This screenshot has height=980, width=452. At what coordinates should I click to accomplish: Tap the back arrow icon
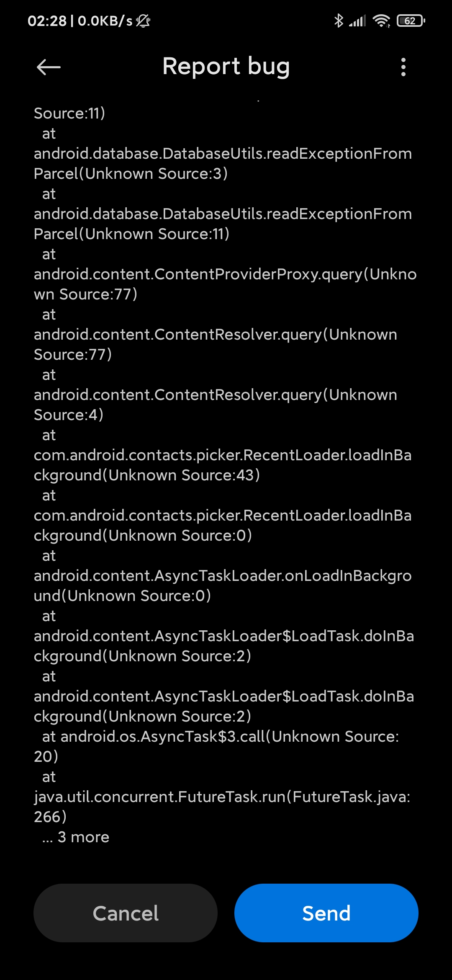coord(49,67)
